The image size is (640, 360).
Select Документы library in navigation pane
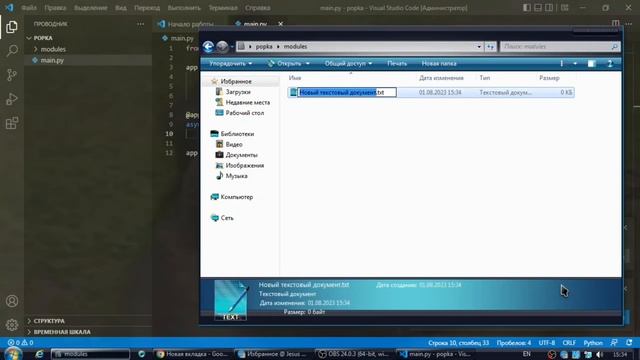click(x=241, y=155)
